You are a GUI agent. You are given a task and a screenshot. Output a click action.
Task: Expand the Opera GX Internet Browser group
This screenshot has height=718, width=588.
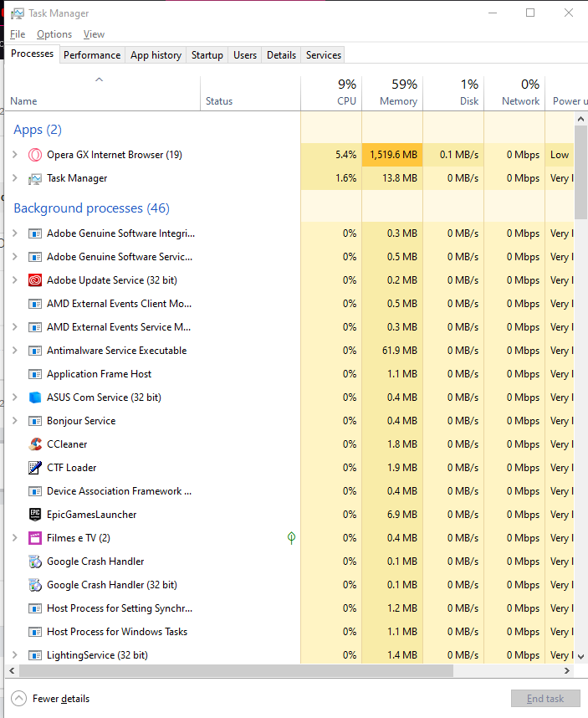(15, 155)
